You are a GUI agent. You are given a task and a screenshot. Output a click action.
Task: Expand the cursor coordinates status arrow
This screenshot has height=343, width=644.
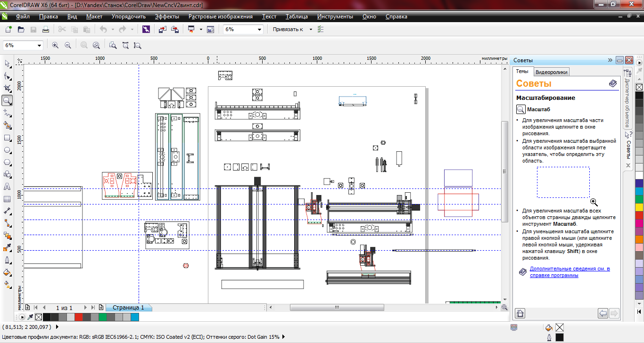58,327
